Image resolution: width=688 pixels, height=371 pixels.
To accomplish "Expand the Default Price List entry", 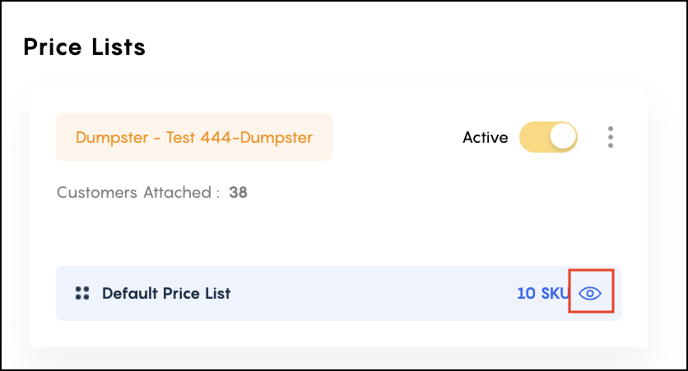I will point(338,293).
